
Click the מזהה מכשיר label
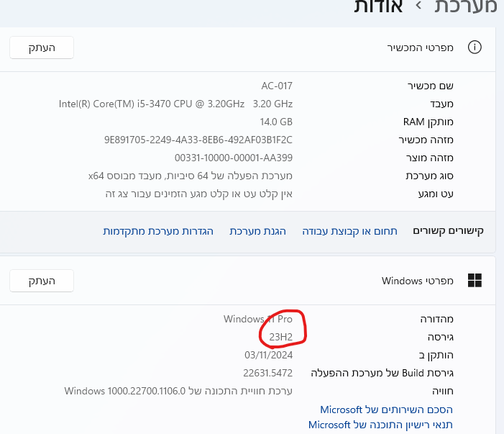[x=426, y=140]
